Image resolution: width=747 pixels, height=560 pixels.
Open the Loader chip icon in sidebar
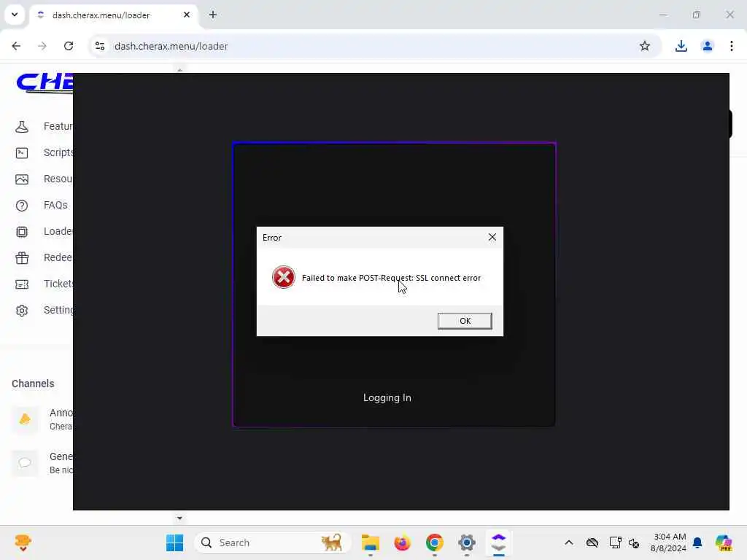coord(22,231)
